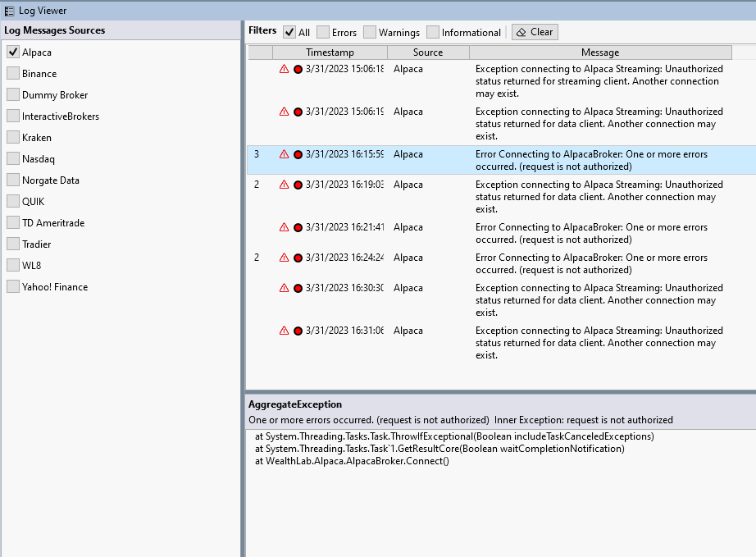Click the 3/31/2023 16:19:03 timestamp cell
Viewport: 756px width, 557px height.
(344, 185)
